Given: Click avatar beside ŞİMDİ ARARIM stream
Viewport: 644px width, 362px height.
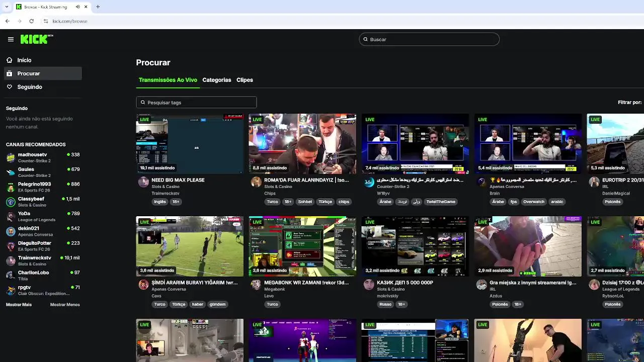Looking at the screenshot, I should click(x=143, y=285).
